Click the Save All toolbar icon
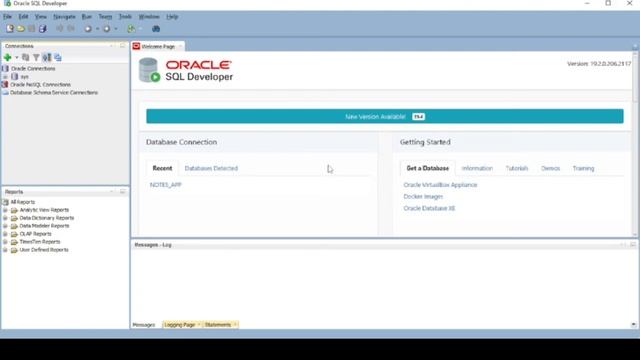 (x=42, y=29)
